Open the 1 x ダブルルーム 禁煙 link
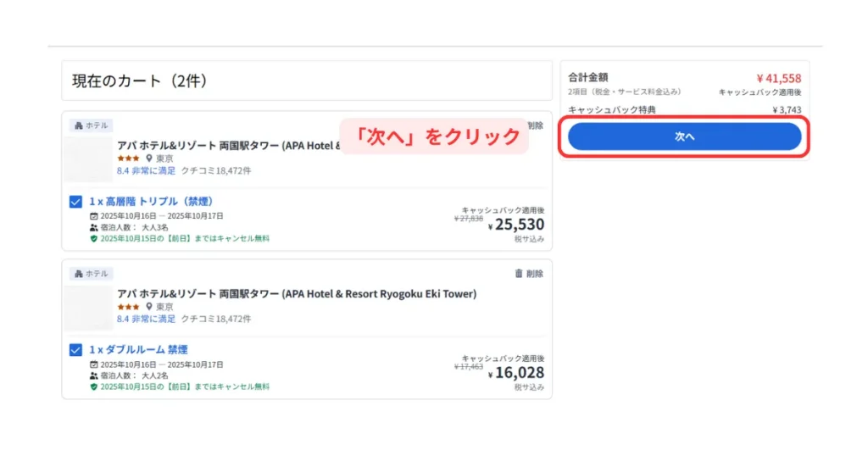This screenshot has height=456, width=868. (x=138, y=350)
